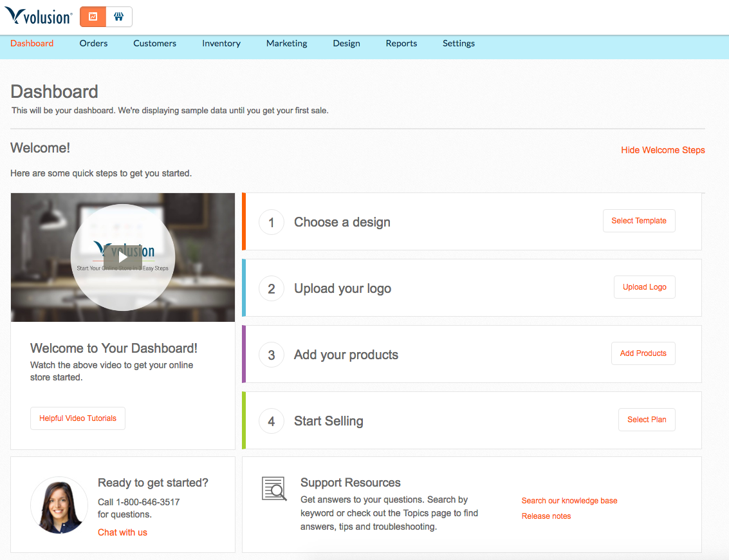Click step number 1 circle

point(272,222)
